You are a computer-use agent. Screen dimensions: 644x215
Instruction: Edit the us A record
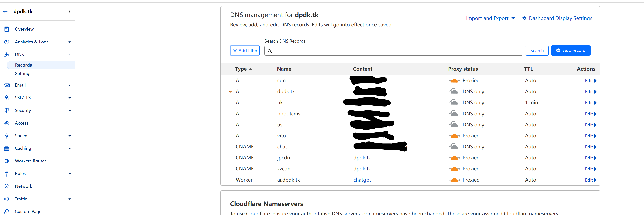pyautogui.click(x=591, y=125)
